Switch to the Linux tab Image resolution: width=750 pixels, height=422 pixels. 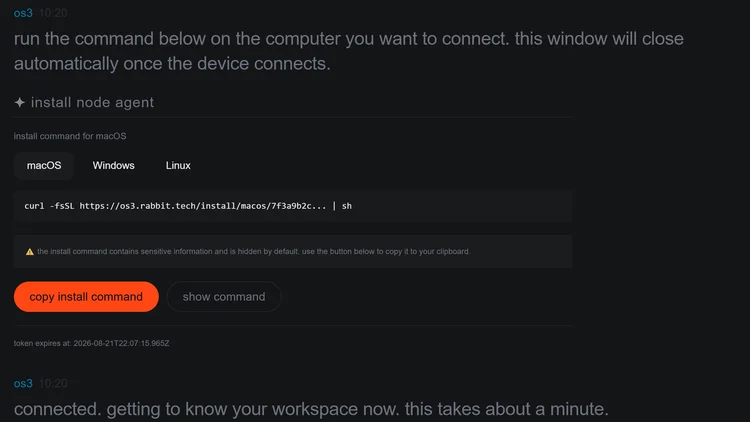tap(178, 166)
